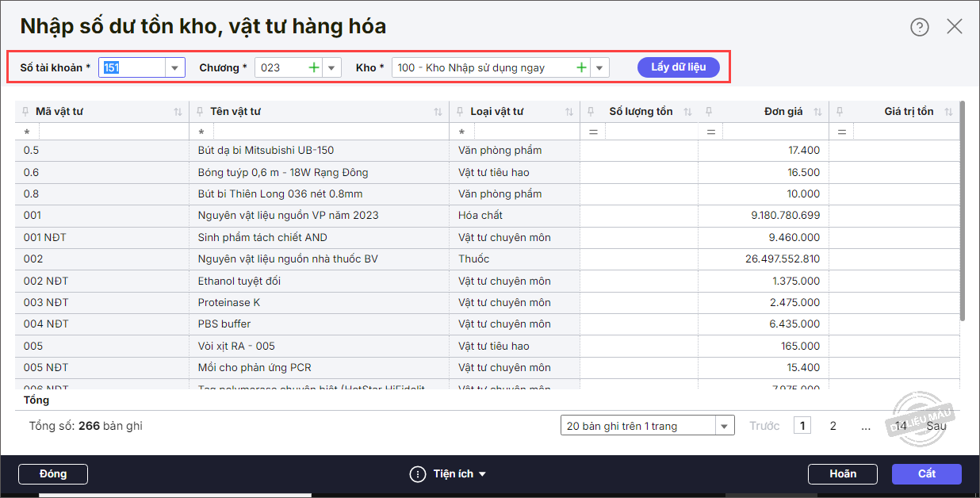Sort by the Số lượng tồn column arrows
Image resolution: width=980 pixels, height=498 pixels.
687,112
